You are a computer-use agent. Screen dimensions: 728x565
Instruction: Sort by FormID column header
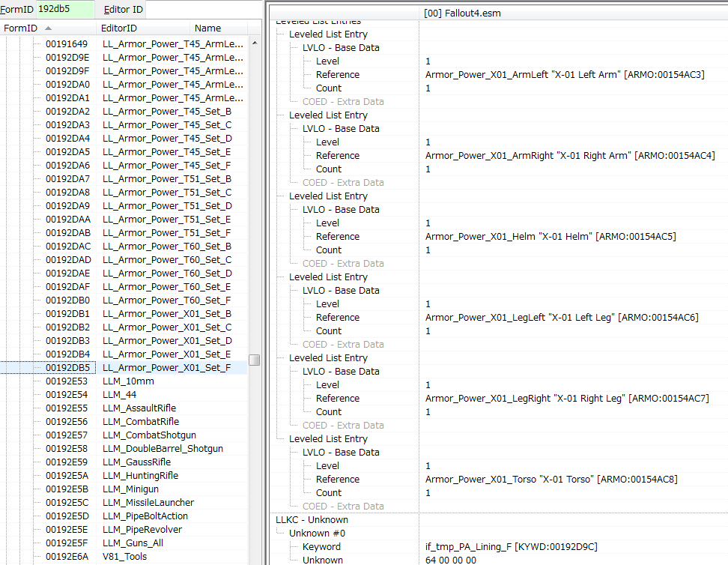pyautogui.click(x=48, y=28)
